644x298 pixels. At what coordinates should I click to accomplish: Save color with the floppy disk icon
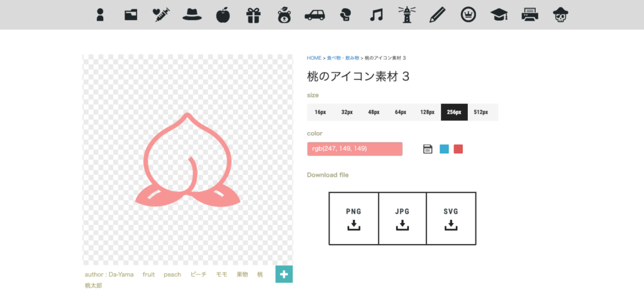click(x=428, y=149)
